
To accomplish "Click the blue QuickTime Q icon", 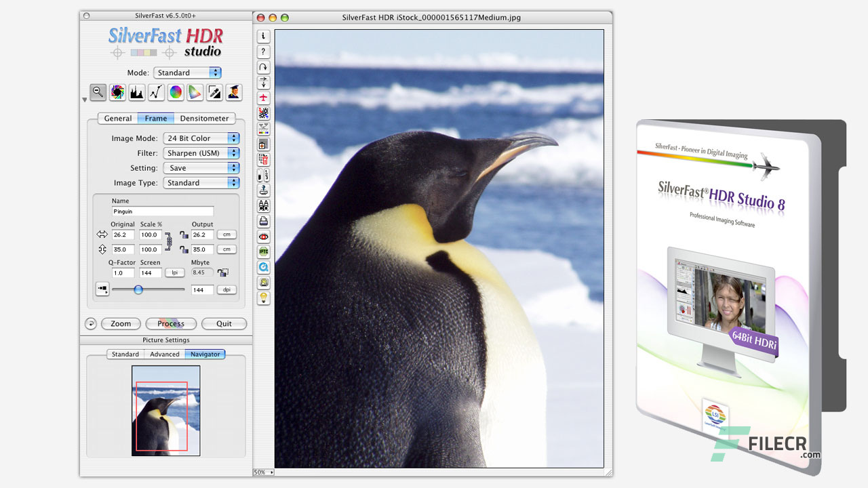I will (264, 267).
